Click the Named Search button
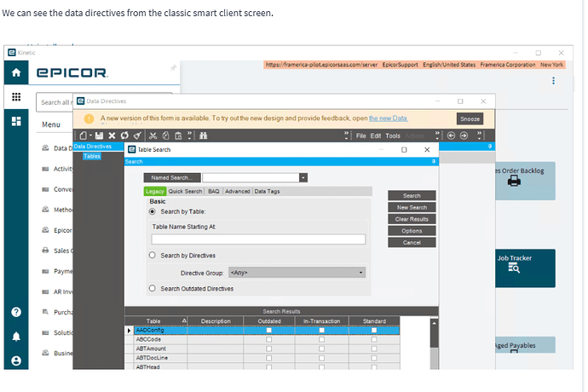Image resolution: width=588 pixels, height=392 pixels. (x=172, y=177)
